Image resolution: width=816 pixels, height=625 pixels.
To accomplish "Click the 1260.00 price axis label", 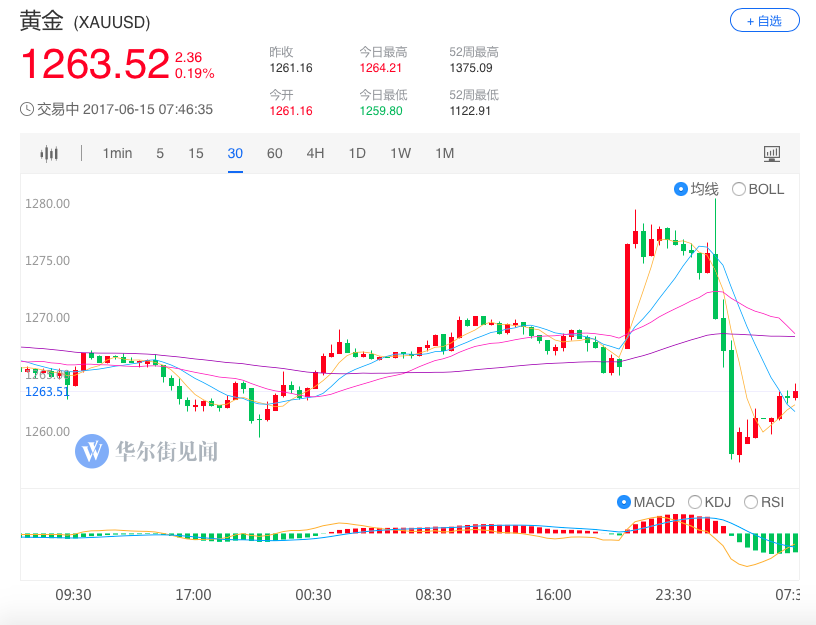I will pyautogui.click(x=47, y=431).
